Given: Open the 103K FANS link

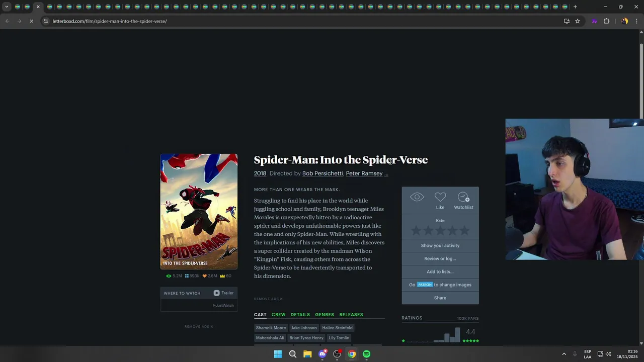Looking at the screenshot, I should [468, 319].
